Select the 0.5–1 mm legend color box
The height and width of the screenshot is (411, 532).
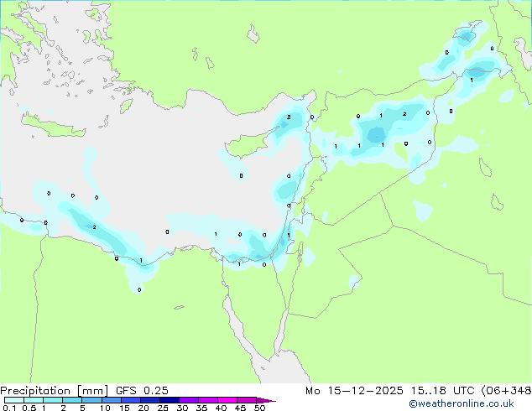click(34, 400)
